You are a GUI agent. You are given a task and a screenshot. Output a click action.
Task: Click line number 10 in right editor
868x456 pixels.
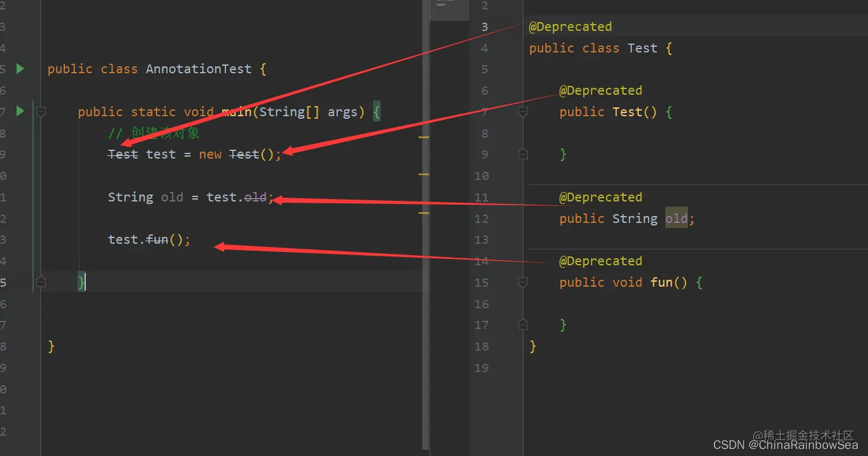[x=481, y=176]
